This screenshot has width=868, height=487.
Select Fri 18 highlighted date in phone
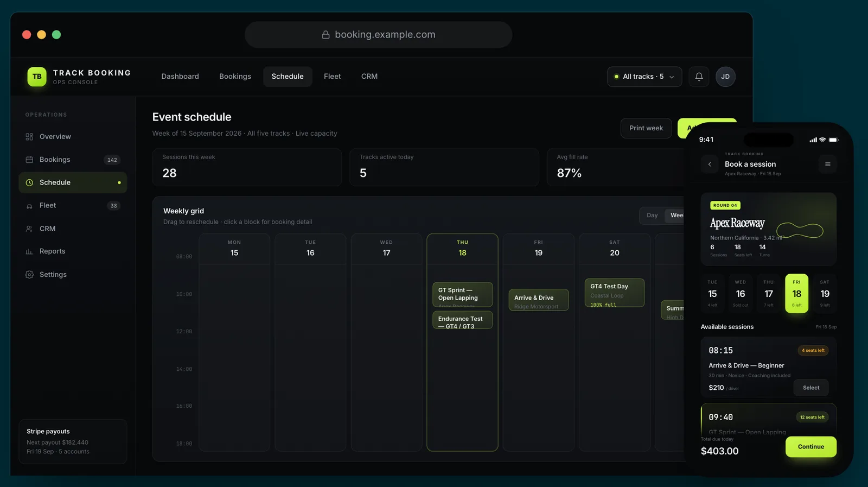pos(797,294)
